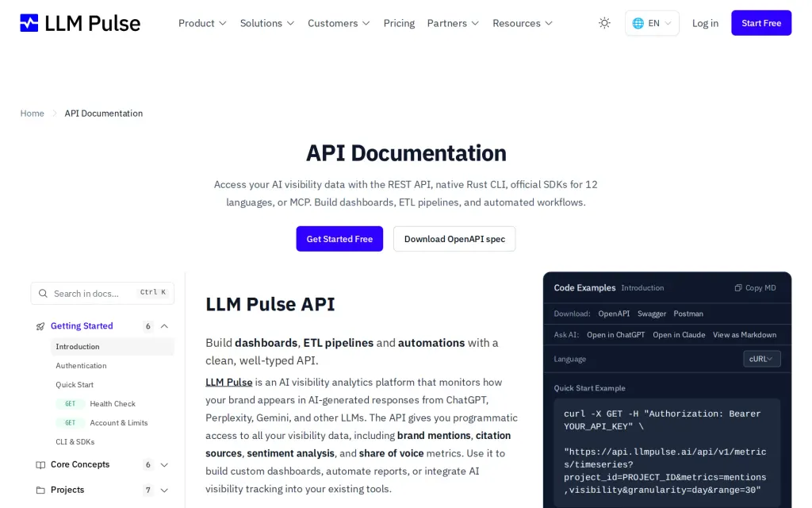Click Copy MD in code panel
812x508 pixels.
pyautogui.click(x=756, y=287)
